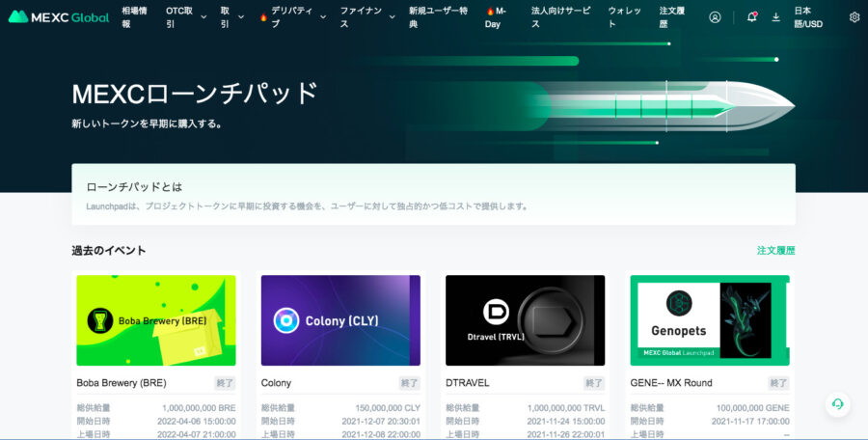Open the デリバティブ menu

291,17
